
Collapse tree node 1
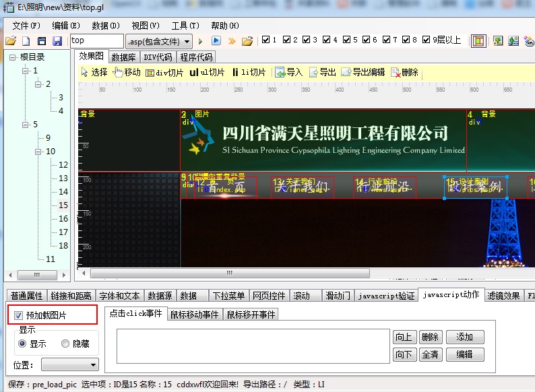click(25, 71)
